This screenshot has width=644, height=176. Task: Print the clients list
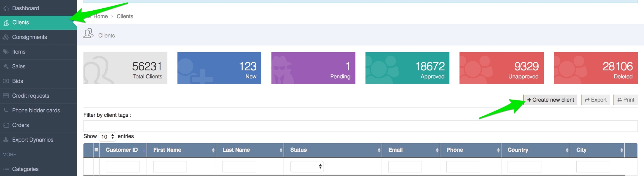[x=626, y=100]
